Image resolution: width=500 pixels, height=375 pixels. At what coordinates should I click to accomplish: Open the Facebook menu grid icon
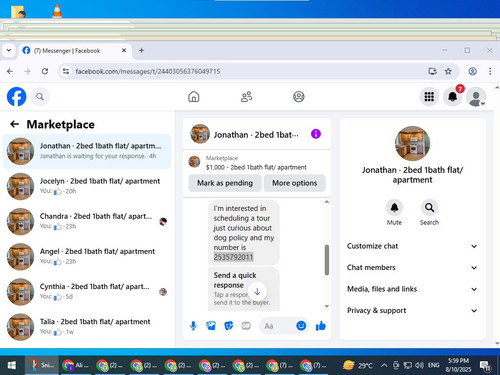[x=429, y=97]
